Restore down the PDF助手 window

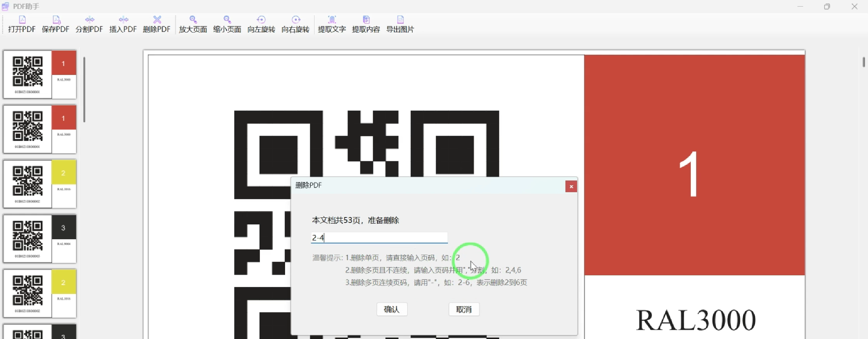tap(827, 7)
